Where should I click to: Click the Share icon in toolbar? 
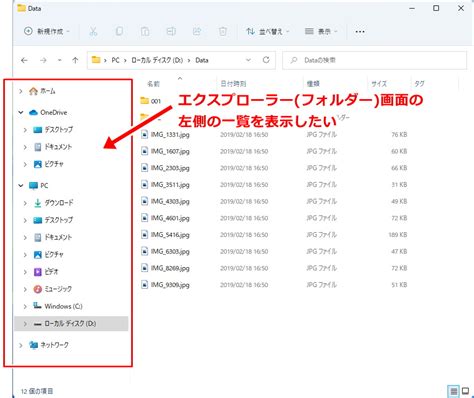click(197, 32)
